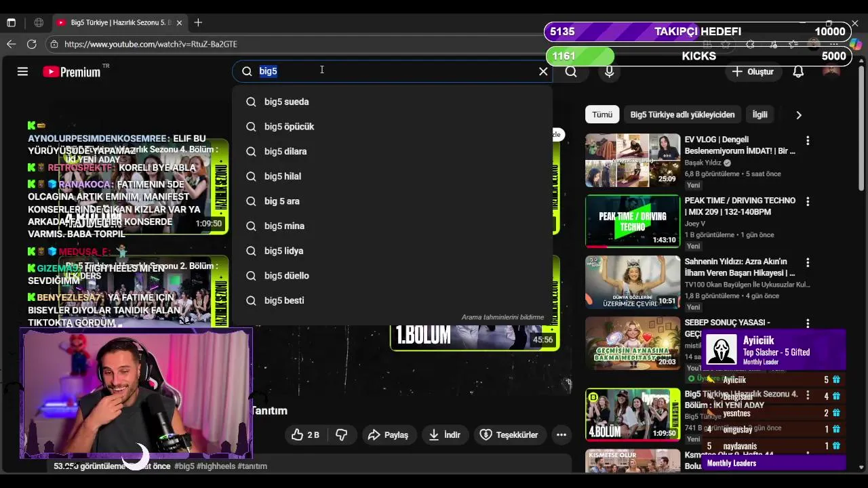
Task: Open options menu for SEBEP SONUÇ YASASI
Action: pos(808,324)
